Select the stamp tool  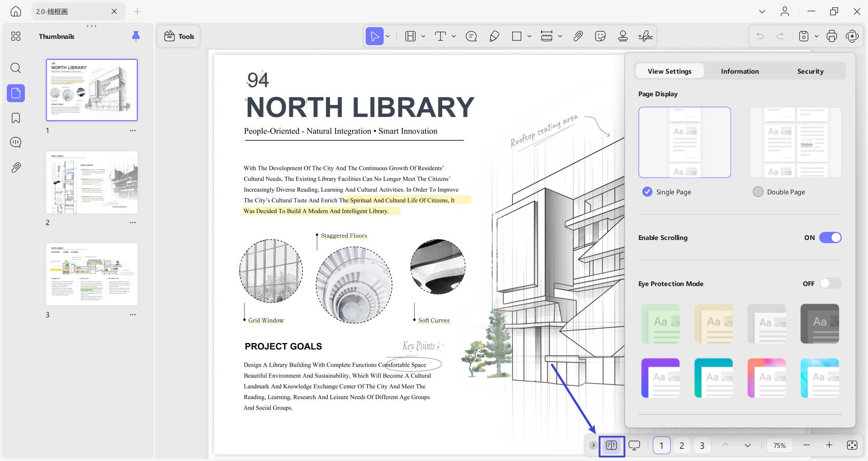click(x=623, y=36)
